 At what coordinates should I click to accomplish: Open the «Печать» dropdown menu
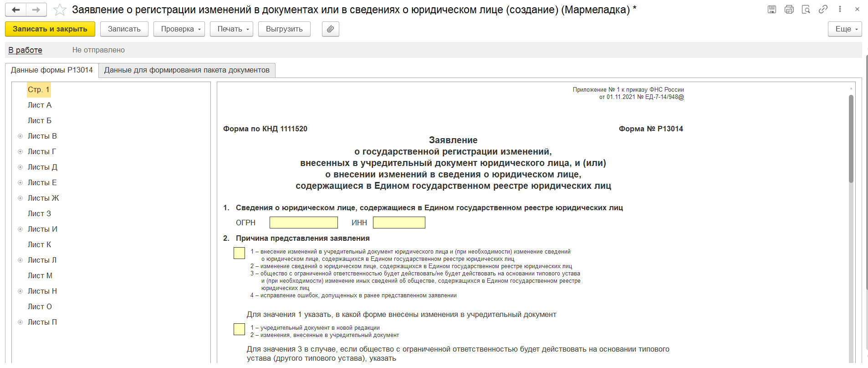click(x=231, y=29)
